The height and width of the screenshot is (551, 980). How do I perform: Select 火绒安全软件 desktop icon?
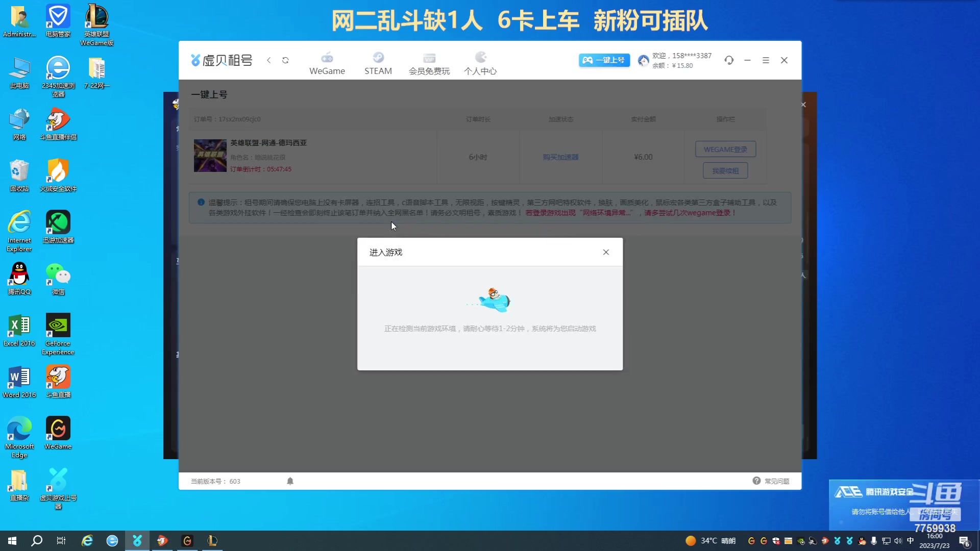58,176
